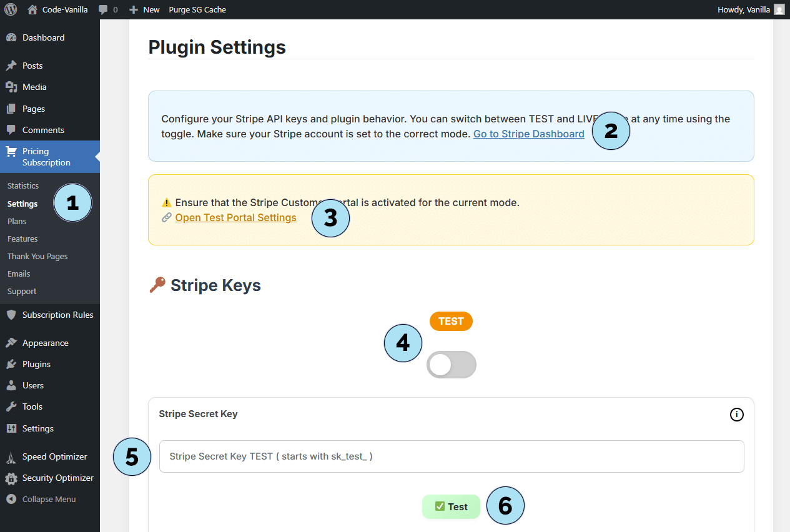Click the Security Optimizer gear icon

pyautogui.click(x=11, y=478)
